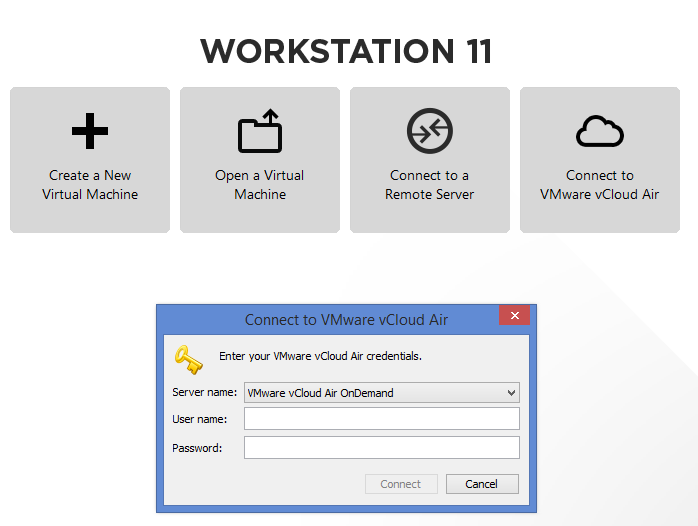Viewport: 698px width, 526px height.
Task: Click the 'Password:' label
Action: (x=197, y=448)
